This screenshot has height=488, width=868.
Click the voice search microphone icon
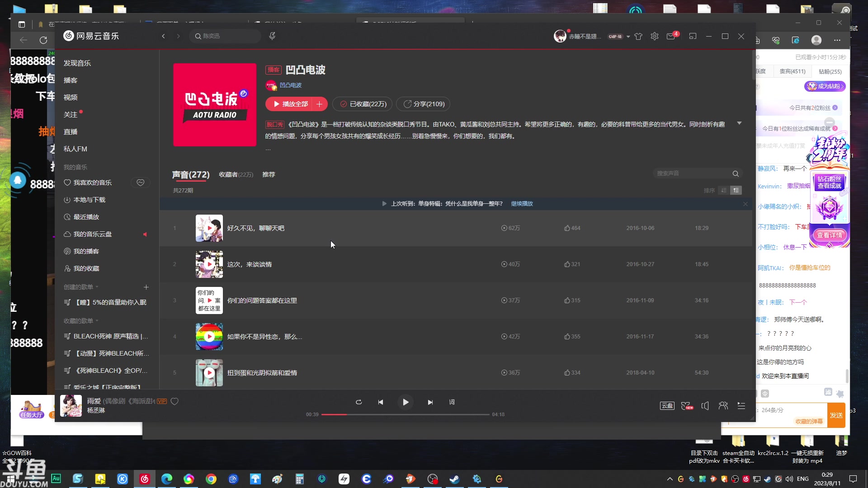coord(272,36)
